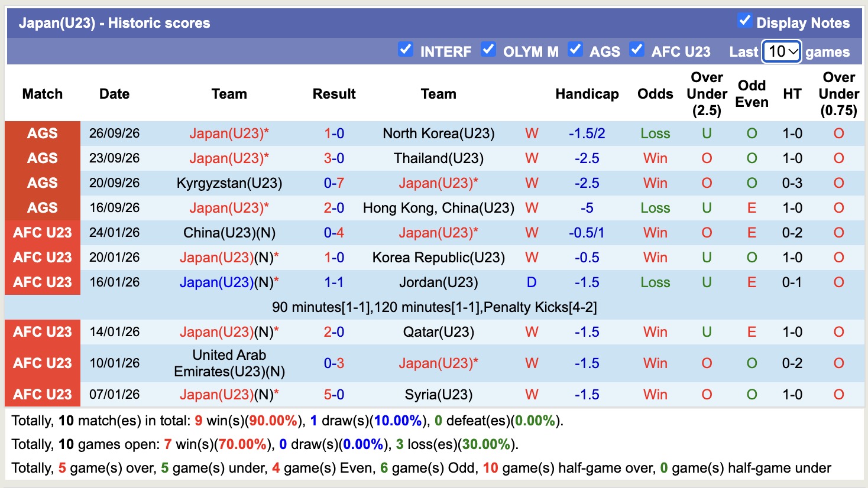Image resolution: width=868 pixels, height=488 pixels.
Task: Select the -0.5 handicap for Korea Republic
Action: coord(587,258)
